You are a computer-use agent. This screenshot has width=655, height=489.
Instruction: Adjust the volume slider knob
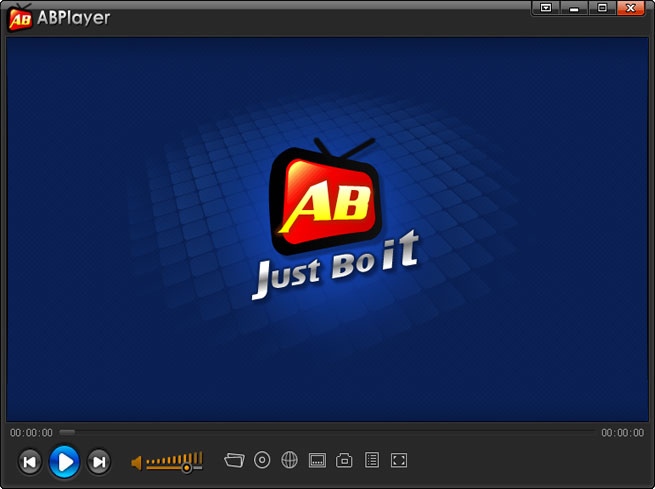click(187, 467)
